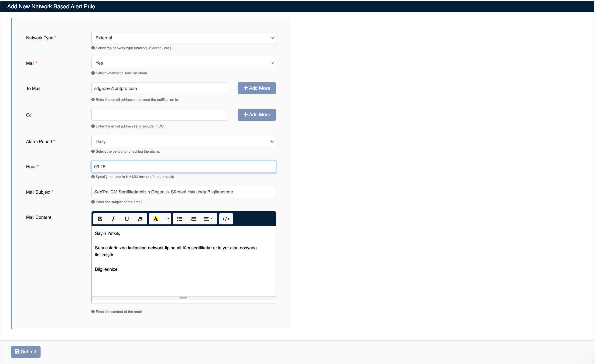Click the Mail Content label
The height and width of the screenshot is (364, 595).
click(x=39, y=217)
